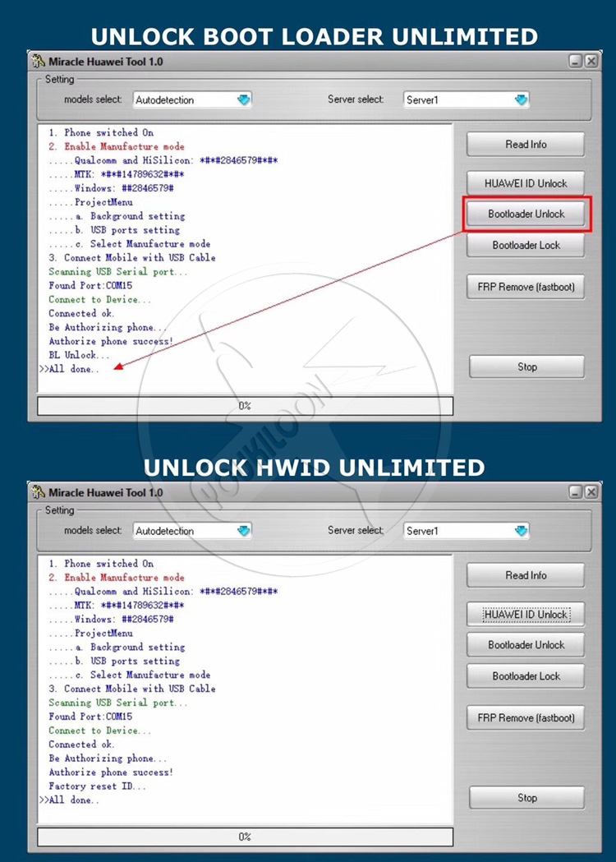
Task: Close the upper Miracle Huawei Tool window
Action: 591,61
